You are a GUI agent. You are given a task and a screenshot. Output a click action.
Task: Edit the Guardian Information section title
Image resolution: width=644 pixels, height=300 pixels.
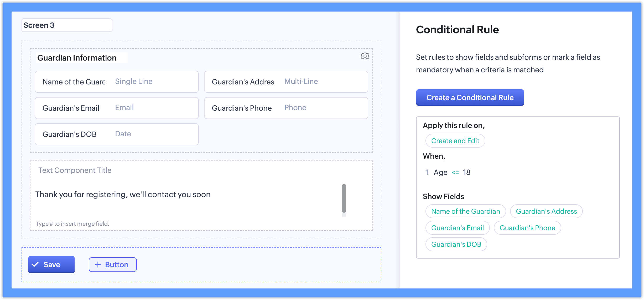coord(77,58)
